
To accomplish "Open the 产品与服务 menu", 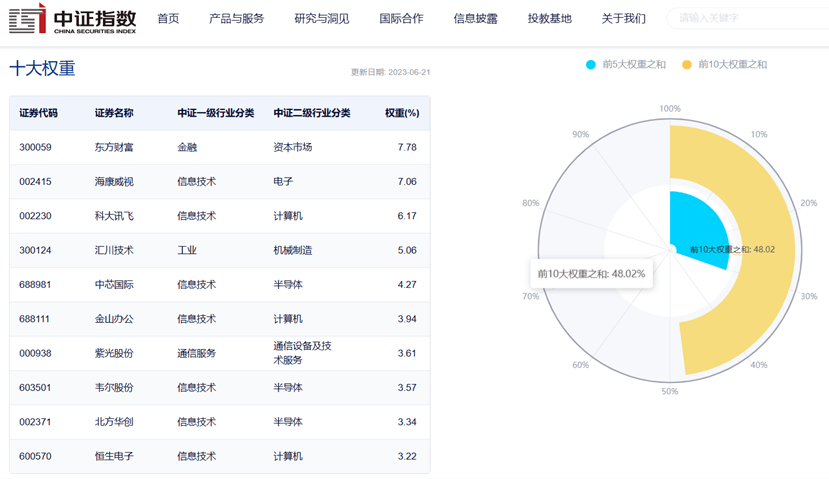I will (x=236, y=19).
